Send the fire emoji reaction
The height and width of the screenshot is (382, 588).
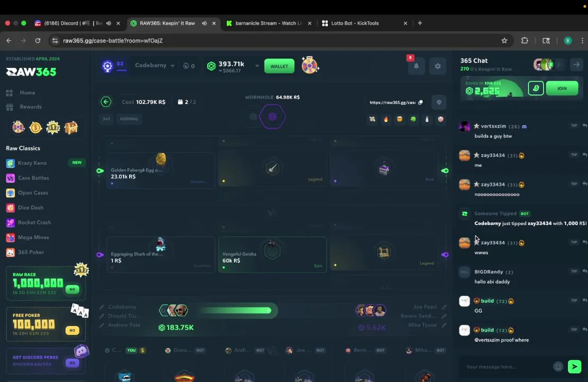pos(386,119)
